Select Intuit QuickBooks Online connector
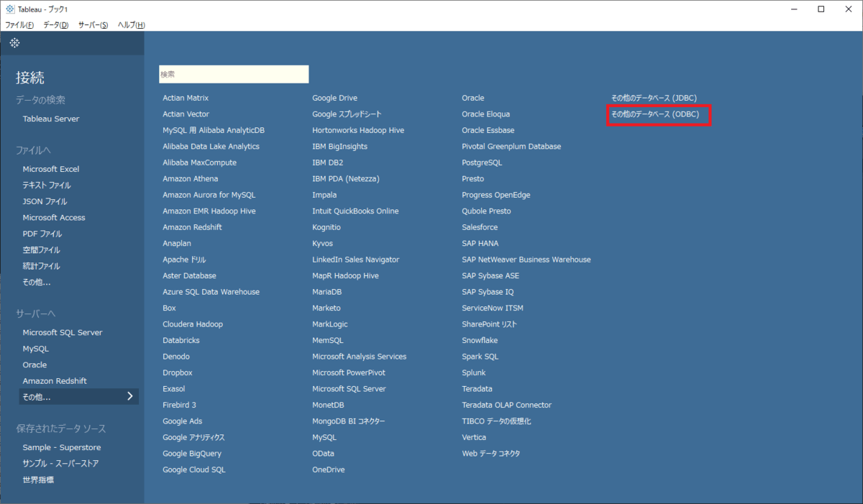Viewport: 863px width, 504px height. [355, 211]
